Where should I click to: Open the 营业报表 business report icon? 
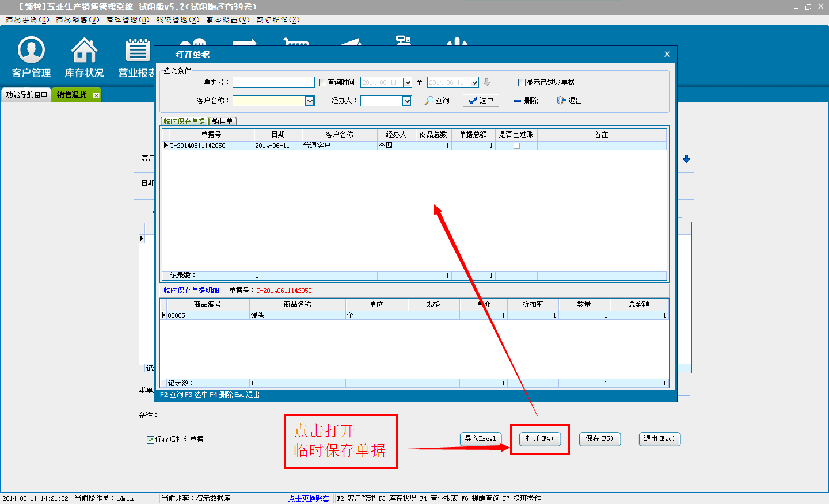[x=137, y=56]
